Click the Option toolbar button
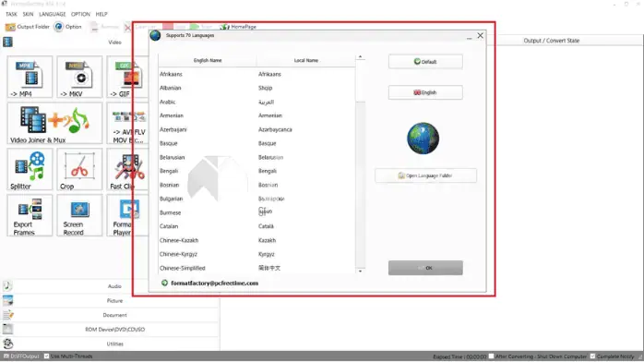644x362 pixels. (x=68, y=27)
